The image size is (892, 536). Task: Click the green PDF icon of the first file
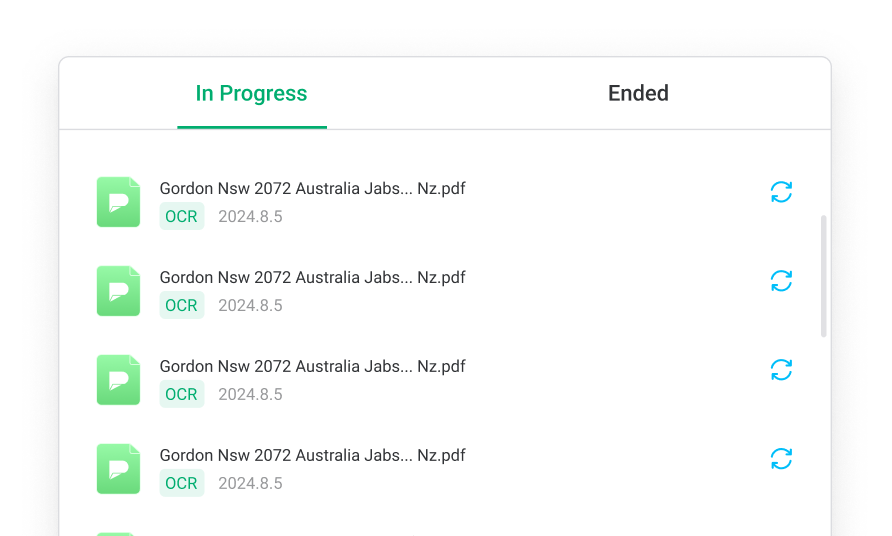tap(118, 202)
